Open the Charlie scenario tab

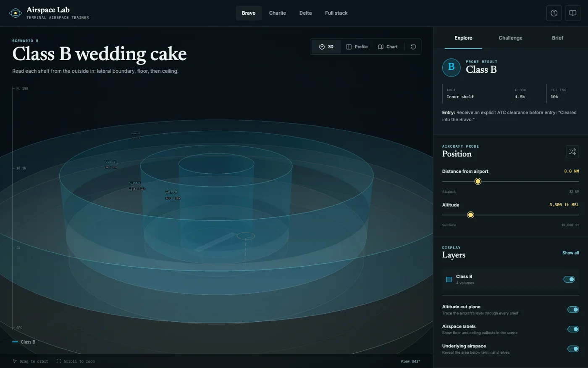click(278, 13)
